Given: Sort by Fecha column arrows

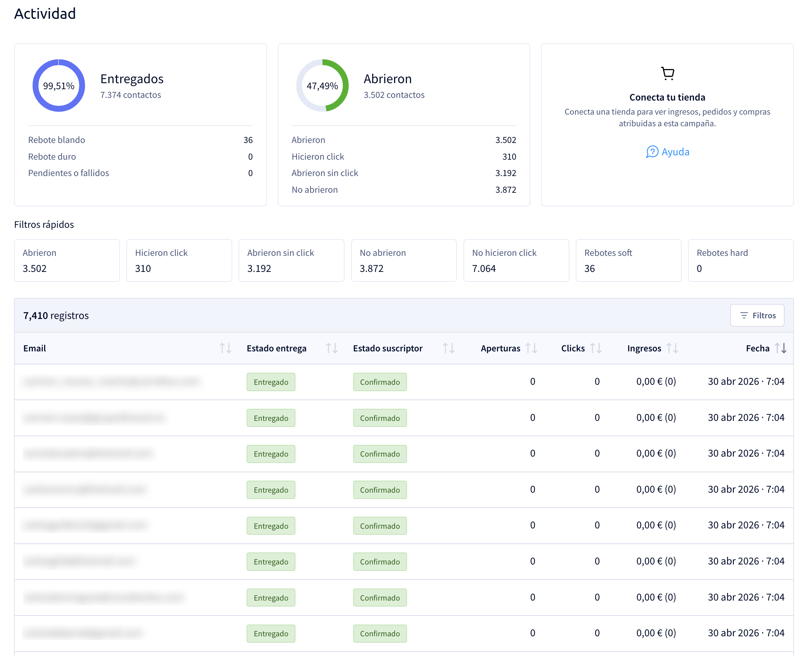Looking at the screenshot, I should [x=781, y=348].
